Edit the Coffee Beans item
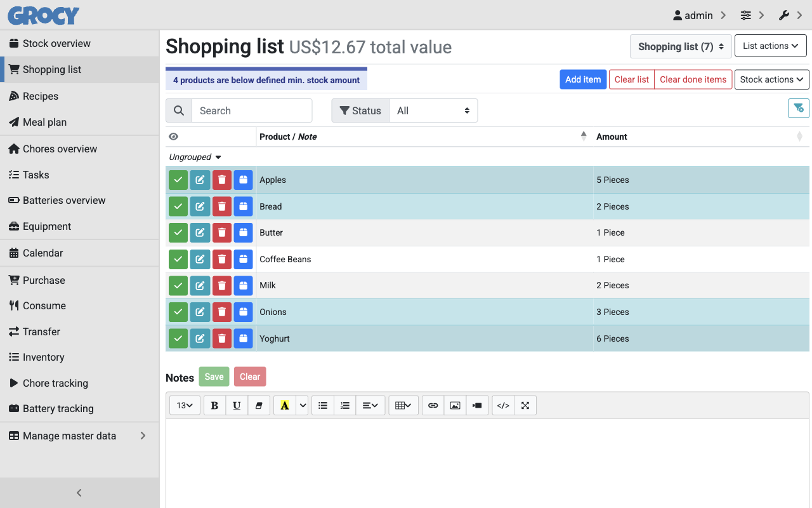 (x=200, y=259)
